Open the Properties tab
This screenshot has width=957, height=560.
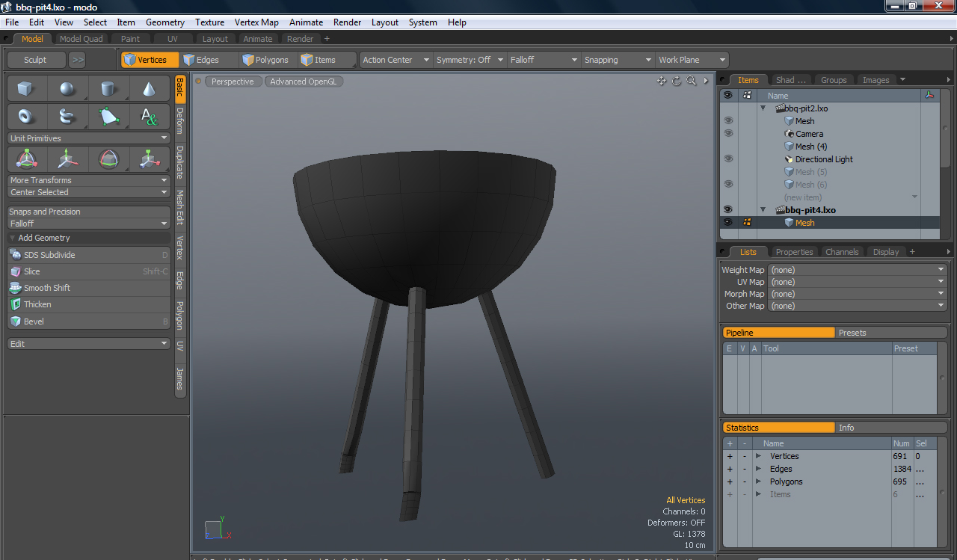tap(794, 252)
